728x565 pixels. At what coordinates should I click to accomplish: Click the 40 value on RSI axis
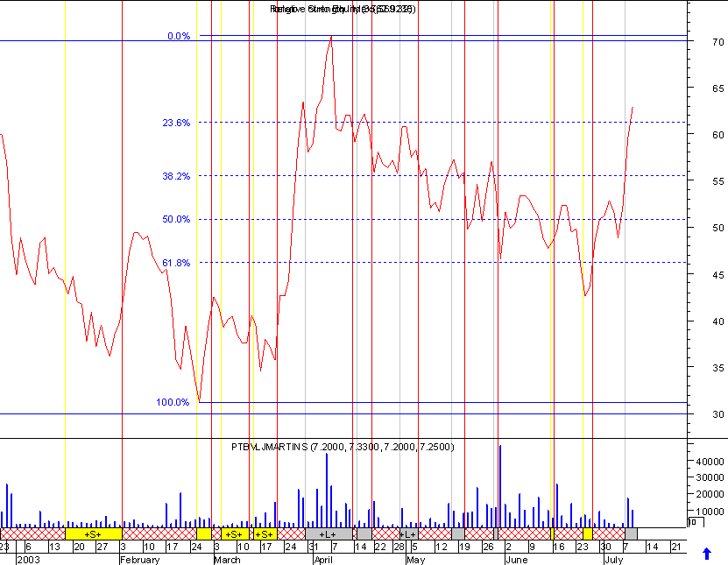(x=717, y=321)
